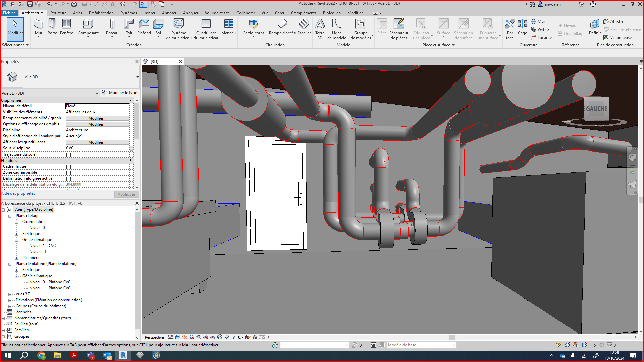Open the Aide des propriétés link
Image resolution: width=644 pixels, height=362 pixels.
pyautogui.click(x=18, y=193)
